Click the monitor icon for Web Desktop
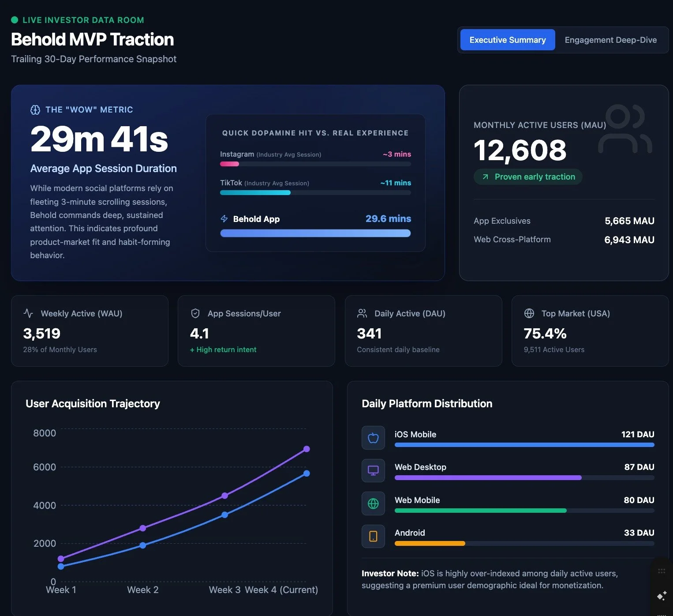 [x=373, y=470]
